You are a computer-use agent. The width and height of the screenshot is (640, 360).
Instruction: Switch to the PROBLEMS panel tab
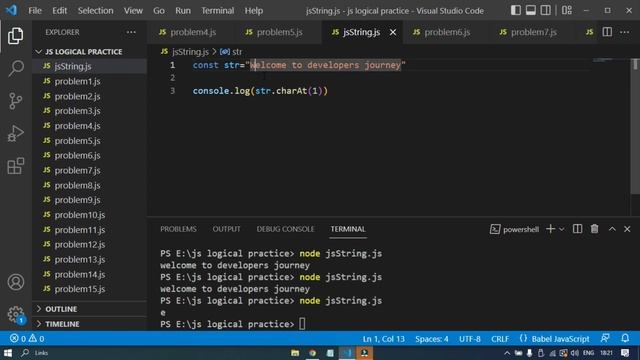tap(178, 229)
